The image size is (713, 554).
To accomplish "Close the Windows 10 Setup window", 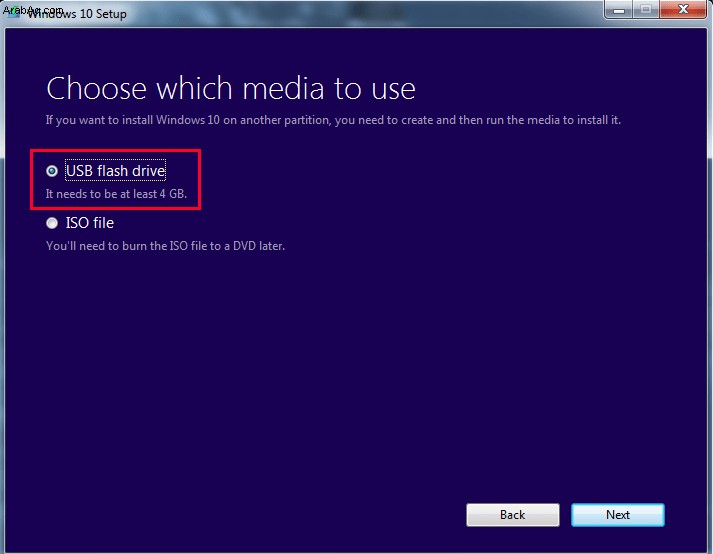I will [683, 9].
